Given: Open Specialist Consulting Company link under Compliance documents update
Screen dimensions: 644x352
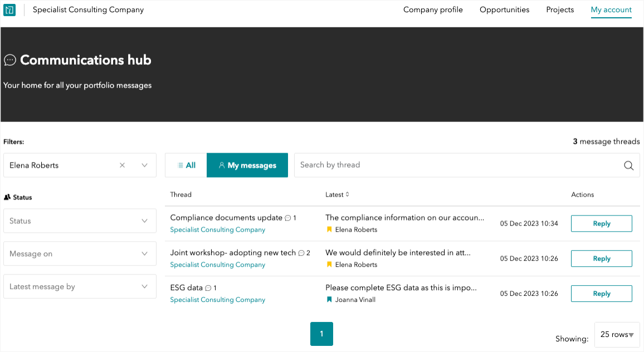Looking at the screenshot, I should (x=218, y=229).
